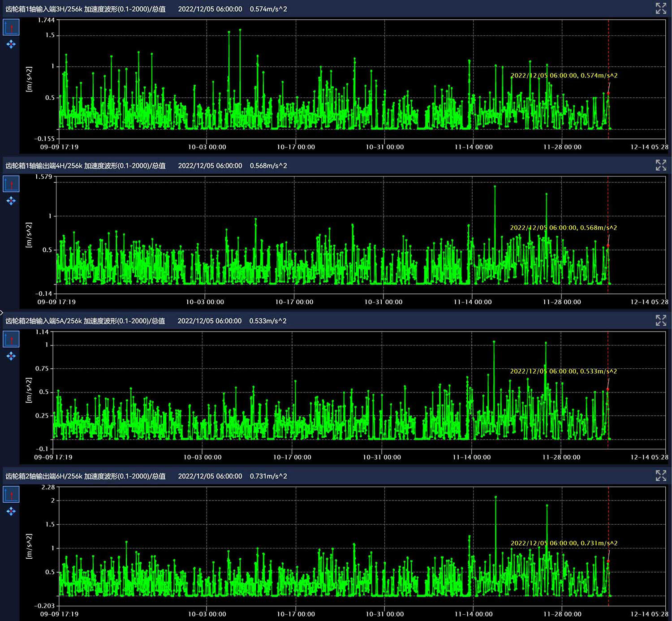Select the pan arrows tool in the 3H chart

pyautogui.click(x=11, y=44)
